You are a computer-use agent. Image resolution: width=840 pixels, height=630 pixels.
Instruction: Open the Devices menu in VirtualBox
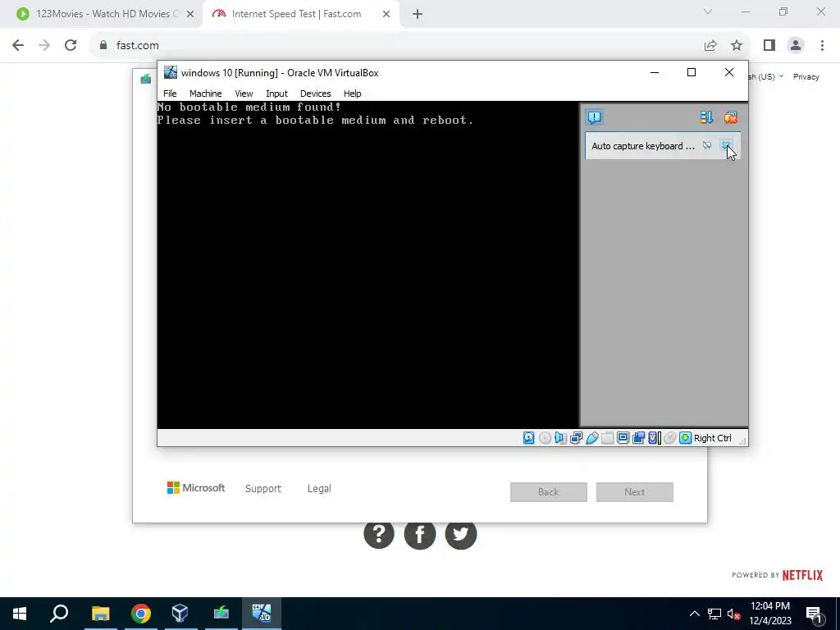coord(316,94)
